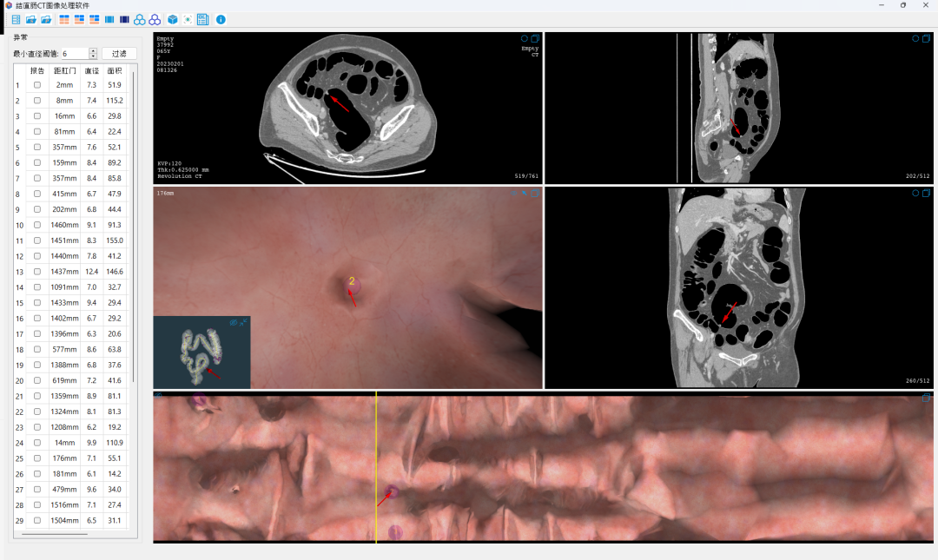Image resolution: width=938 pixels, height=560 pixels.
Task: Toggle eye icon on unfolded colon view
Action: (x=159, y=395)
